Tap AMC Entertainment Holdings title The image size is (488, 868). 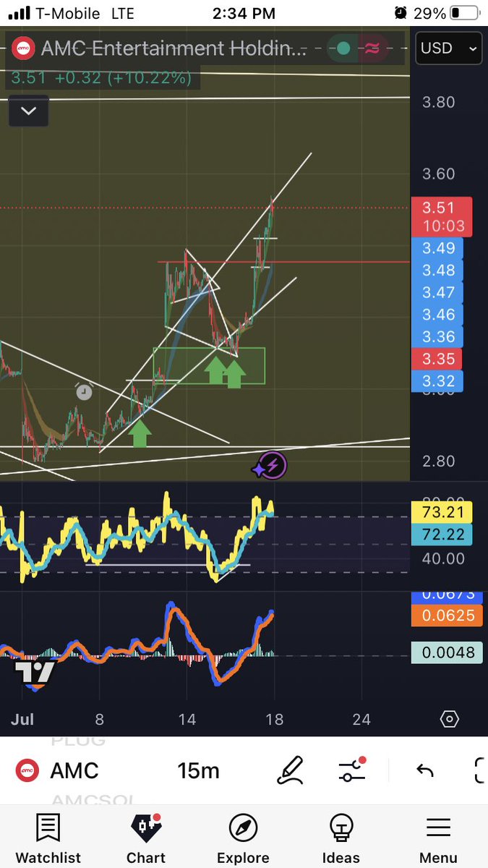click(174, 48)
